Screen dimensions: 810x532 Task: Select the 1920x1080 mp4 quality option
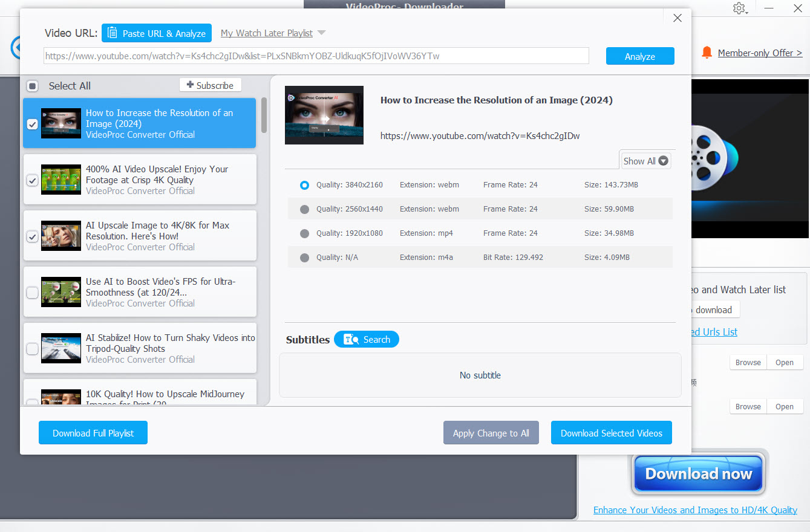pyautogui.click(x=304, y=233)
